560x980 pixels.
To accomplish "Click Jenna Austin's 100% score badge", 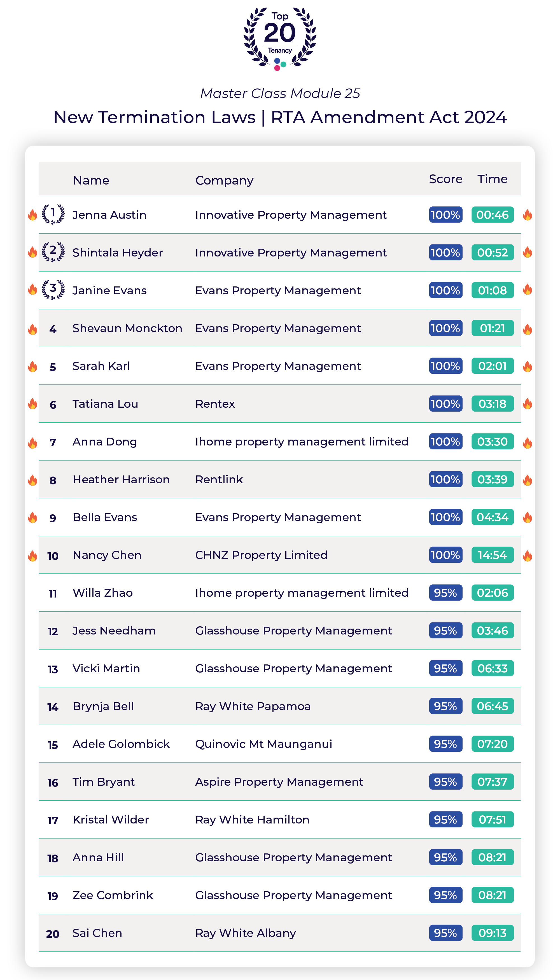I will point(445,214).
